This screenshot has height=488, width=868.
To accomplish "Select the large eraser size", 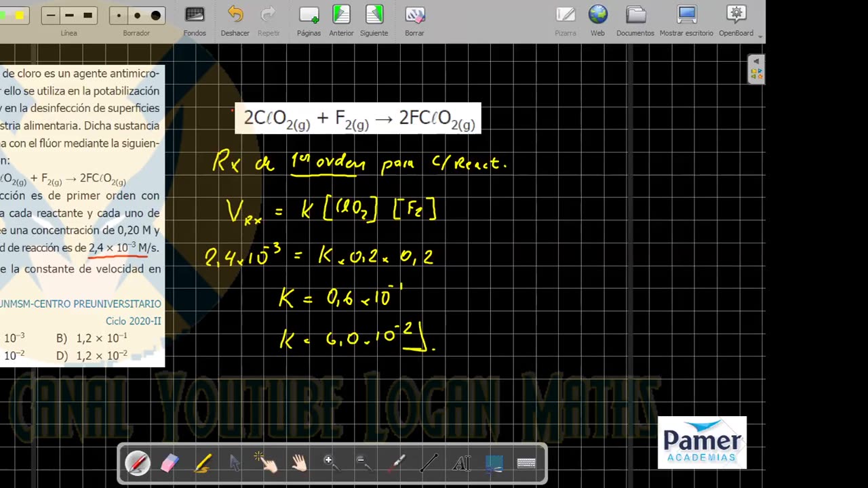I will (x=155, y=15).
